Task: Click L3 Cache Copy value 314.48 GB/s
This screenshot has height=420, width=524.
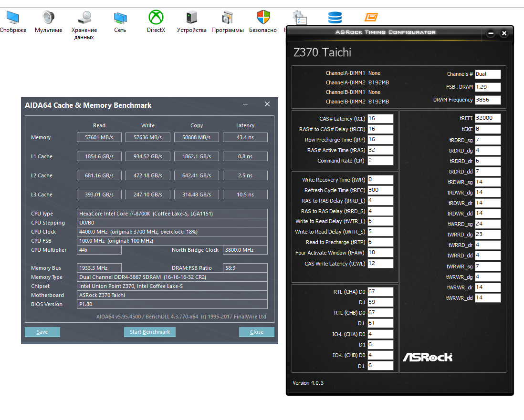Action: (x=197, y=195)
